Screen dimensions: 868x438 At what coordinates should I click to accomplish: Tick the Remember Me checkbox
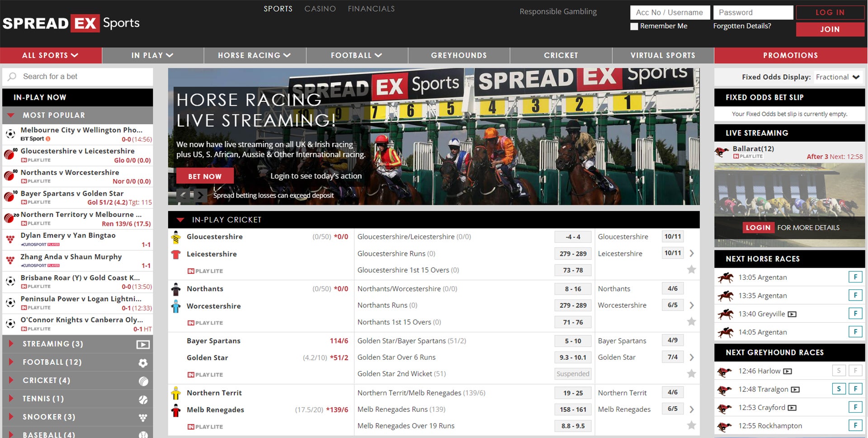tap(634, 26)
